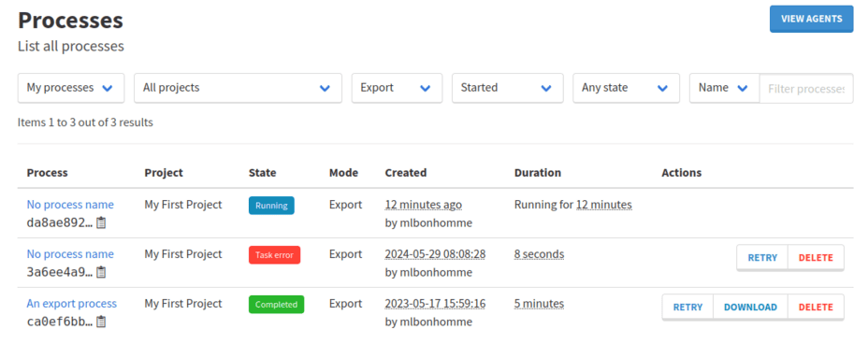Open the Task error process No process name
Image resolution: width=868 pixels, height=344 pixels.
pos(70,254)
